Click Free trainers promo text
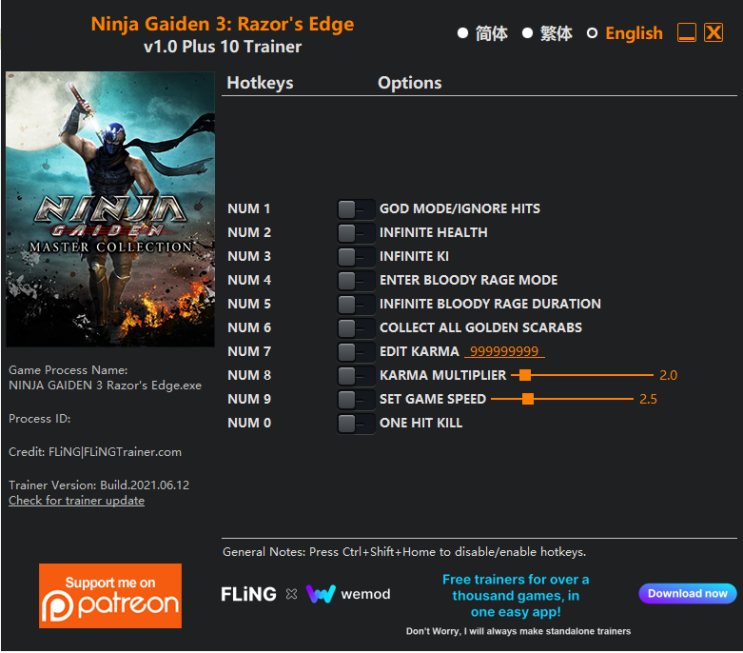 [x=516, y=596]
